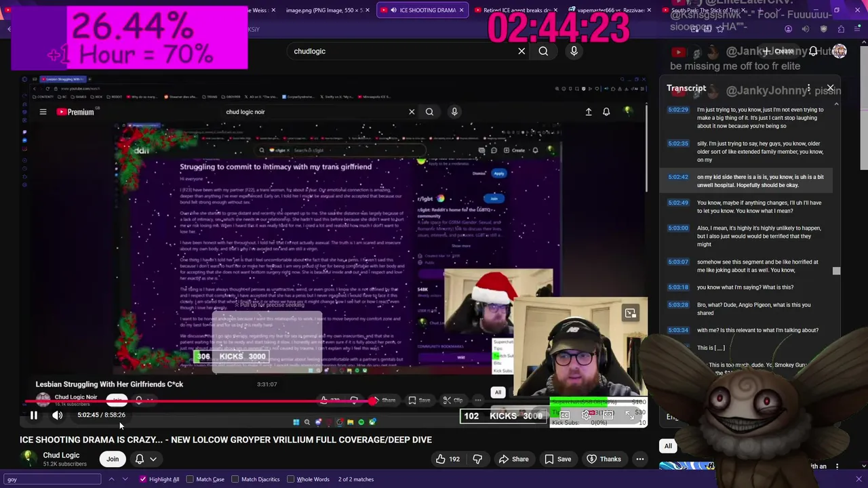The image size is (868, 488).
Task: Click Share below the video title
Action: pos(513,459)
